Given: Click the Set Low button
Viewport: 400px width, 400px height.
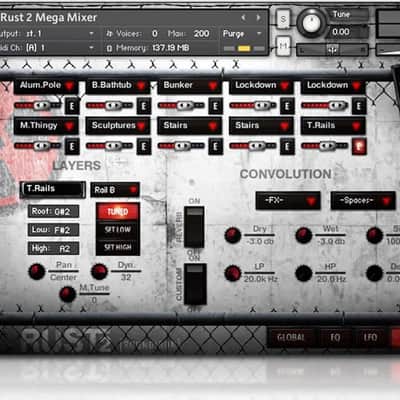Looking at the screenshot, I should pyautogui.click(x=118, y=230).
